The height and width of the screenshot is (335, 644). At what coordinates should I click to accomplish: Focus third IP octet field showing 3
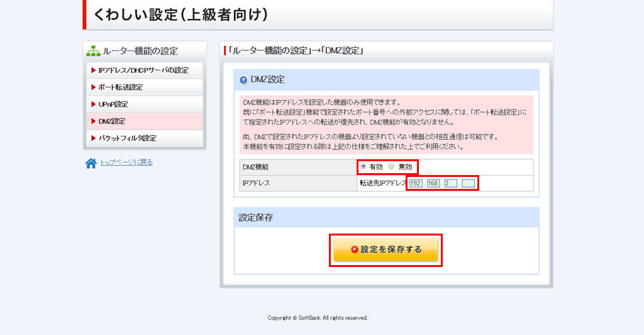point(450,183)
